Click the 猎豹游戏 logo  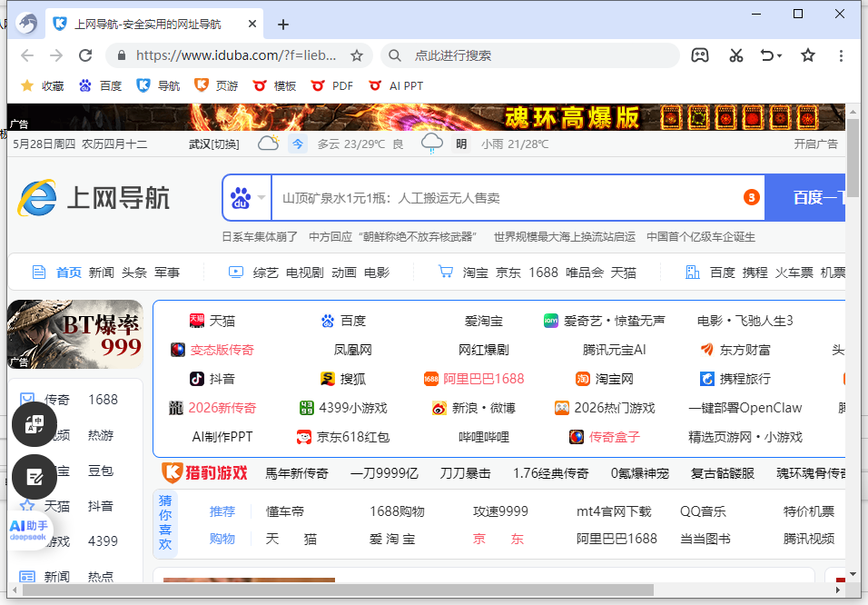click(x=204, y=473)
